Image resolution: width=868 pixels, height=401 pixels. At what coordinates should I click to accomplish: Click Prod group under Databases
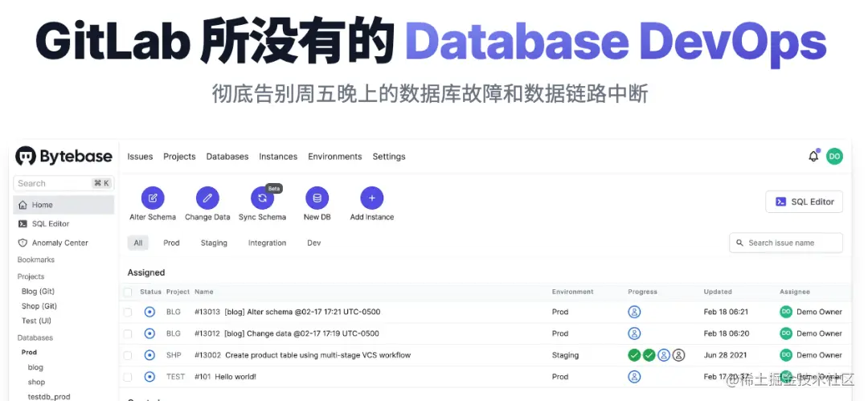click(x=30, y=352)
